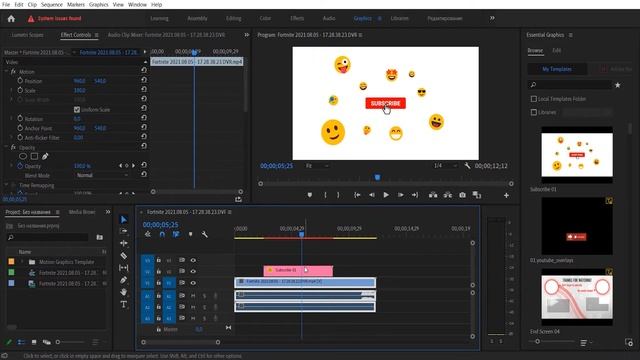Select the Selection tool arrow
Viewport: 640px width, 360px height.
124,220
